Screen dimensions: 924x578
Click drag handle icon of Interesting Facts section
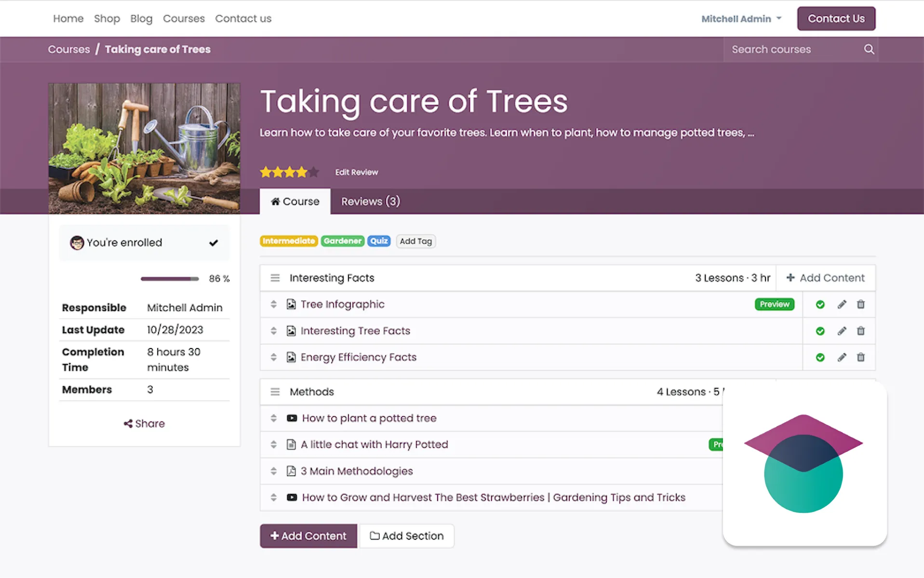[x=275, y=278]
